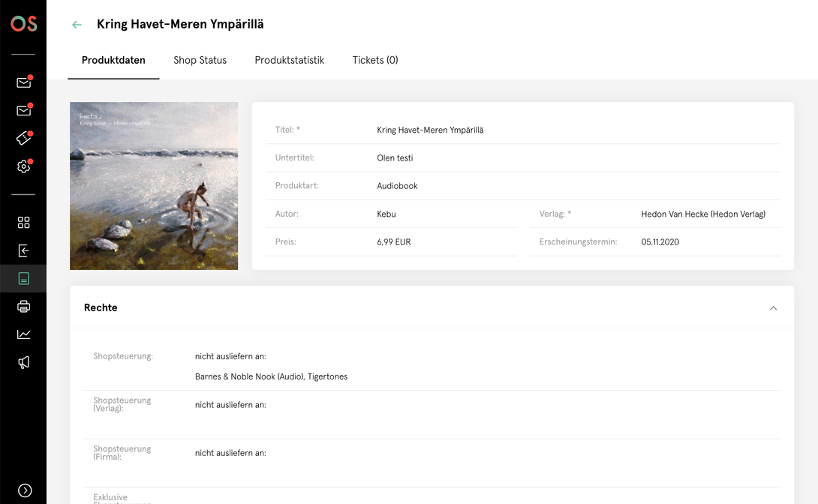Select the highlighted products book icon

pyautogui.click(x=24, y=278)
